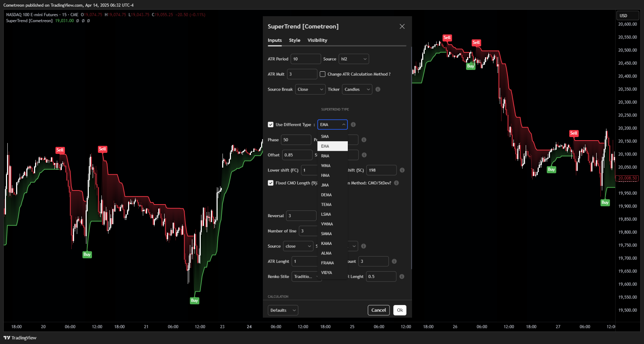
Task: Click info icon beside shift (SC) field
Action: [402, 170]
